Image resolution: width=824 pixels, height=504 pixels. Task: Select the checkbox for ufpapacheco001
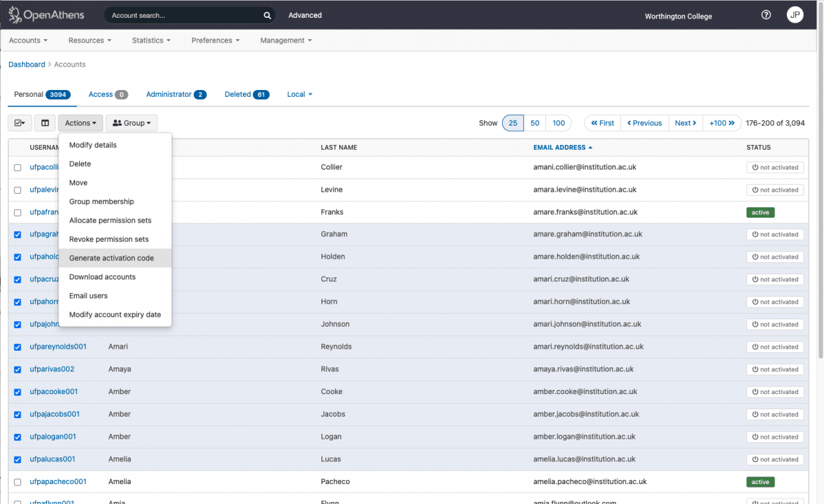pos(17,481)
